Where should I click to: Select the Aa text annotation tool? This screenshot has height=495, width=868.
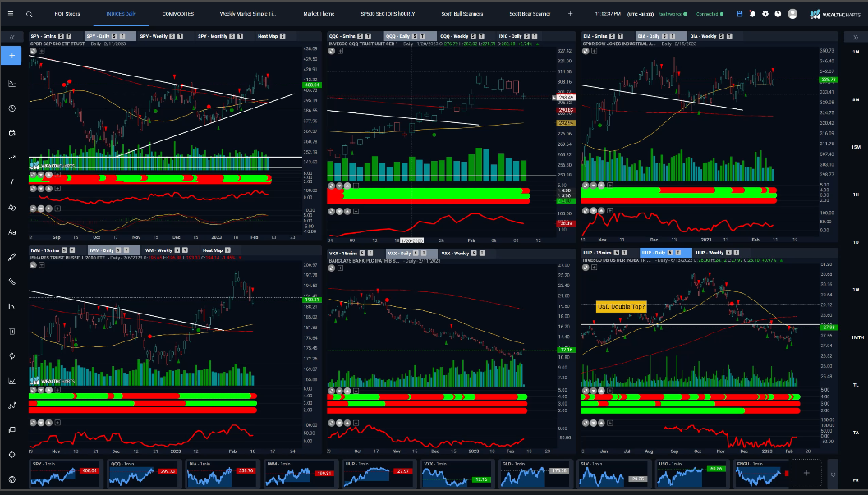tap(11, 232)
